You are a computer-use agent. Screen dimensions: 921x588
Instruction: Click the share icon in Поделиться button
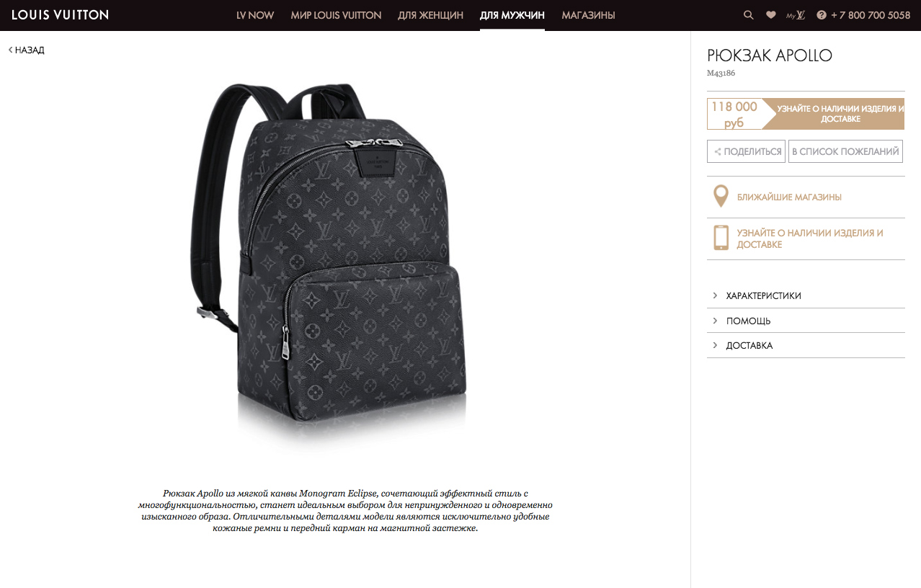point(717,152)
